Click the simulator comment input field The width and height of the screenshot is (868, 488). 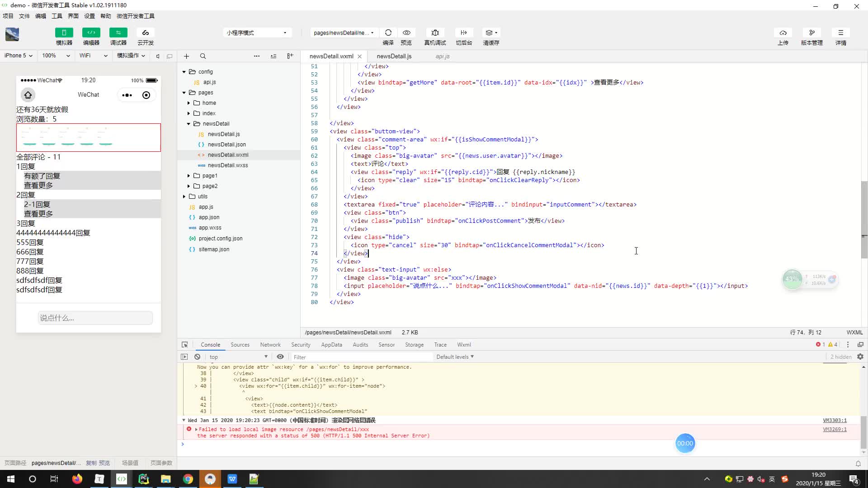coord(95,318)
